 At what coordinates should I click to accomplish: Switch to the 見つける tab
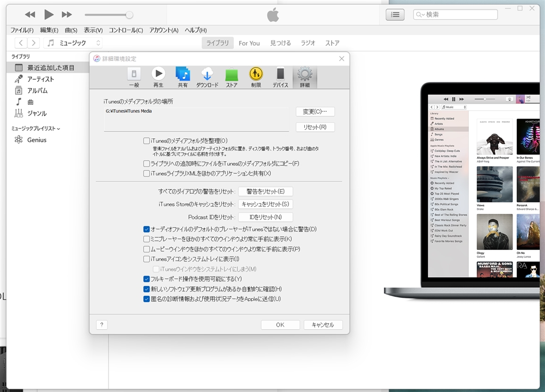pyautogui.click(x=280, y=43)
